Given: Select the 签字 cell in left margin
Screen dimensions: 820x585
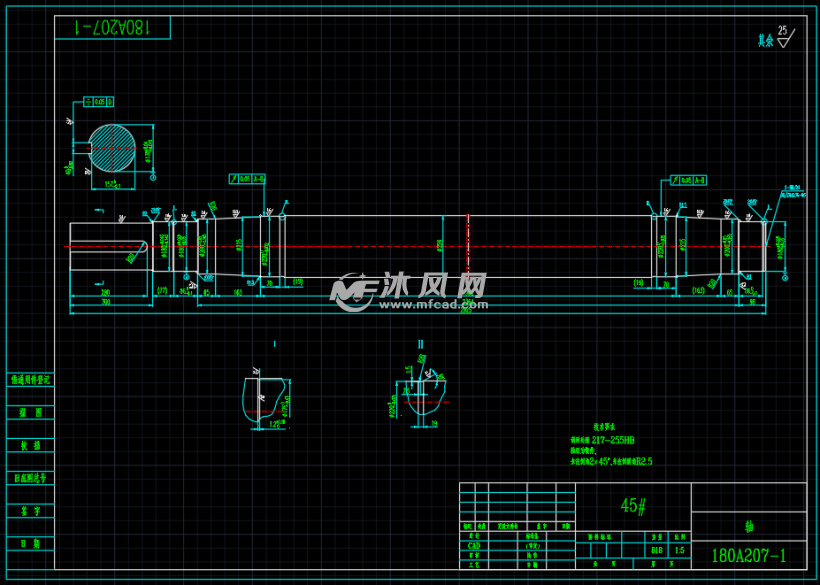Looking at the screenshot, I should pyautogui.click(x=30, y=510).
